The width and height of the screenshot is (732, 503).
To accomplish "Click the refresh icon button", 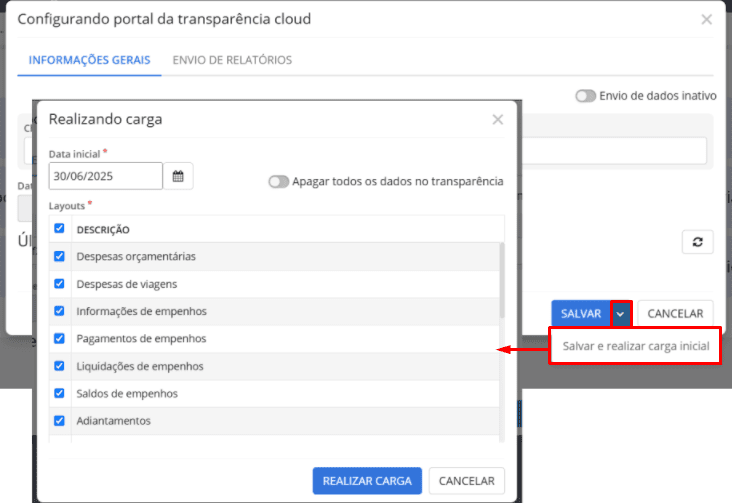I will click(697, 242).
